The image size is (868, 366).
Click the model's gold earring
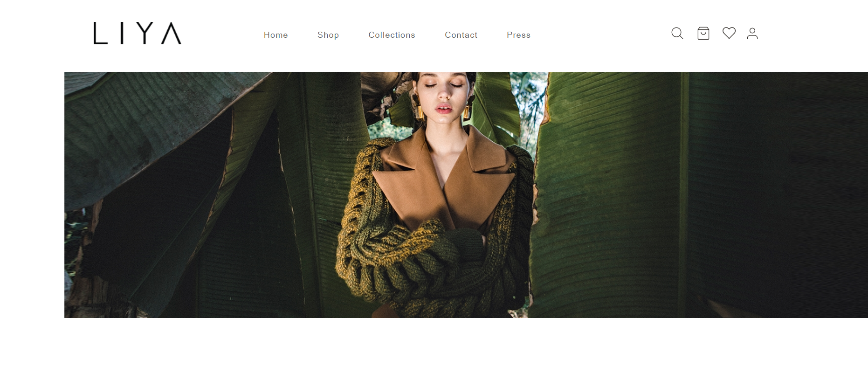[x=419, y=111]
